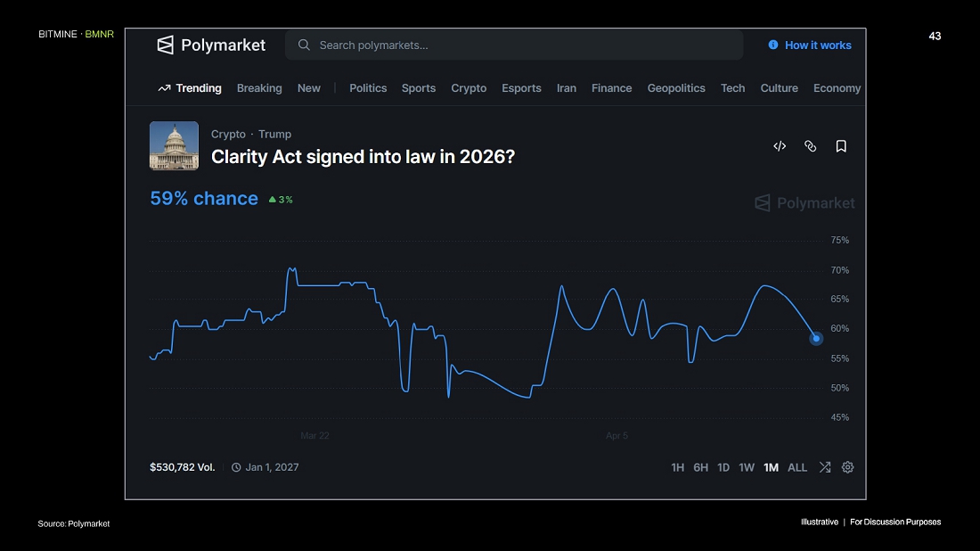
Task: Click the current price dot on chart
Action: (816, 339)
